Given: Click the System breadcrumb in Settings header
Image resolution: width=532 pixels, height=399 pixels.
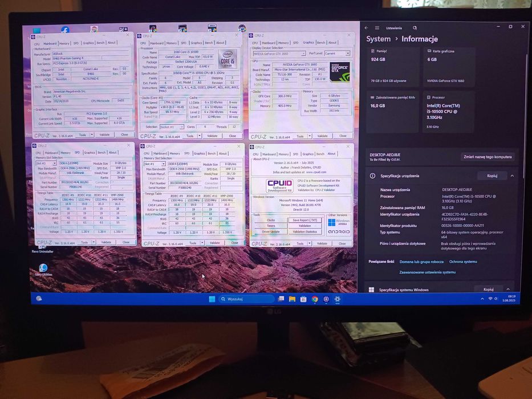Looking at the screenshot, I should (378, 39).
